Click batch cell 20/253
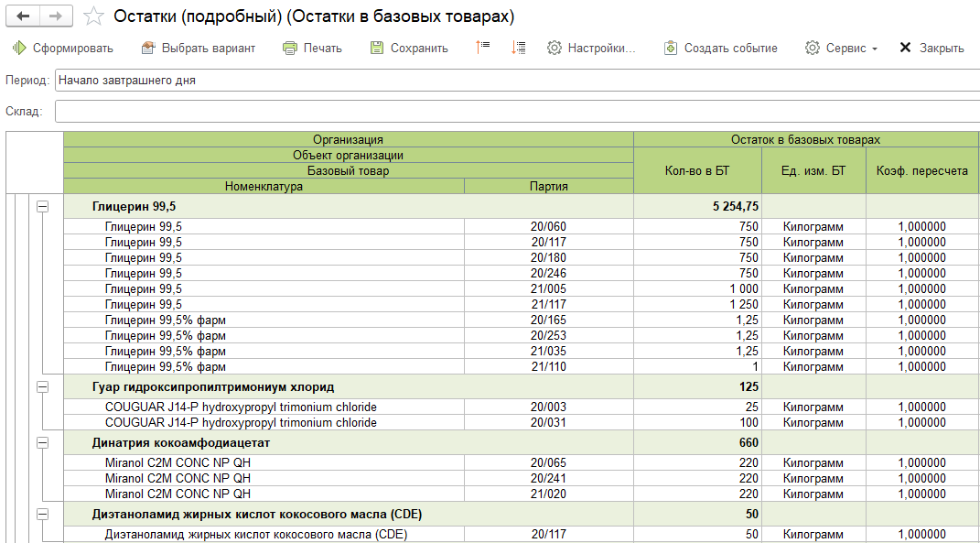Screen dimensions: 980x543 [549, 335]
